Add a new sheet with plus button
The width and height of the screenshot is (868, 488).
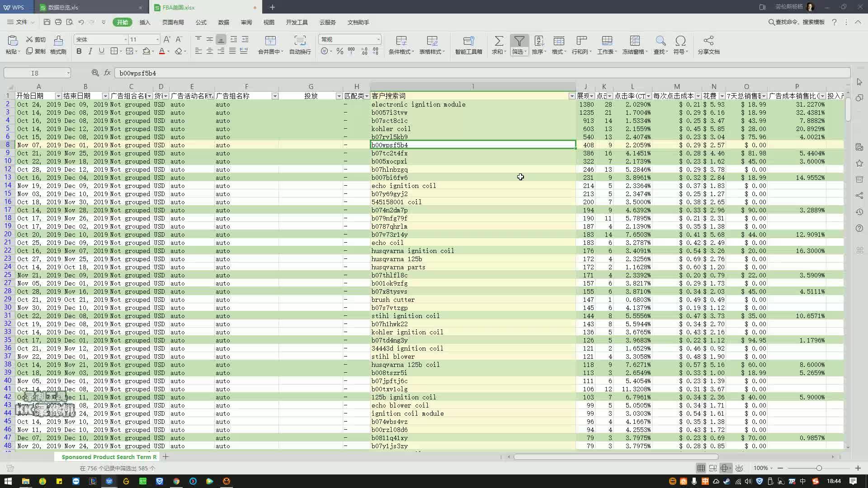pos(165,457)
